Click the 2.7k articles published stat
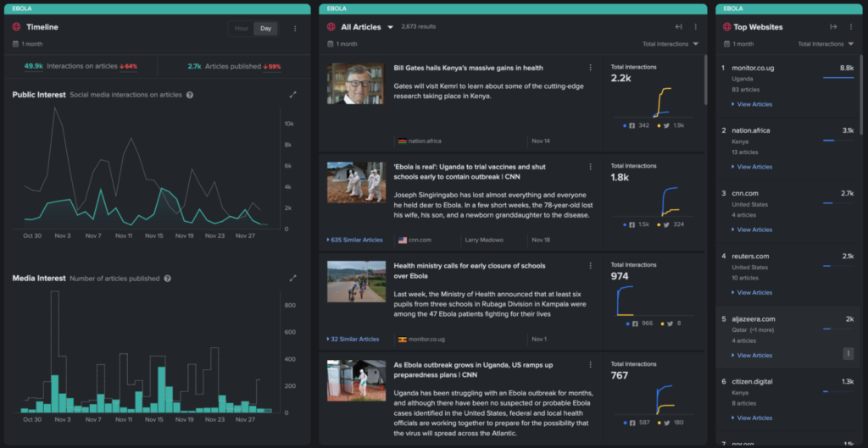Screen dimensions: 868x448 234,66
